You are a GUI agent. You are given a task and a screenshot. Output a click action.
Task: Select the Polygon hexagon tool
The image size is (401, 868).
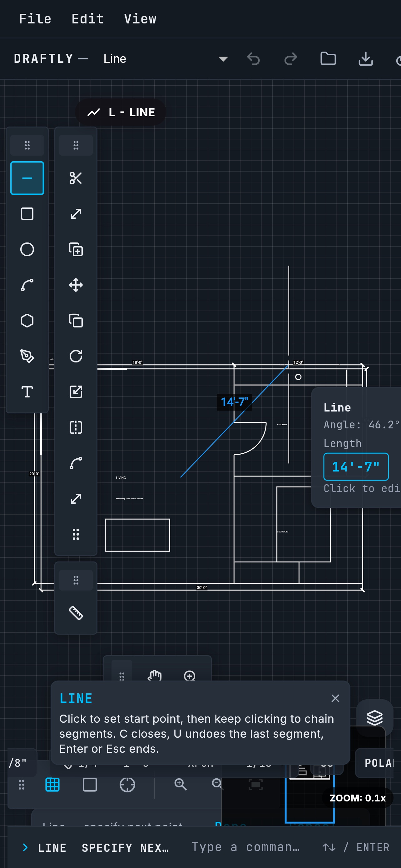(27, 321)
